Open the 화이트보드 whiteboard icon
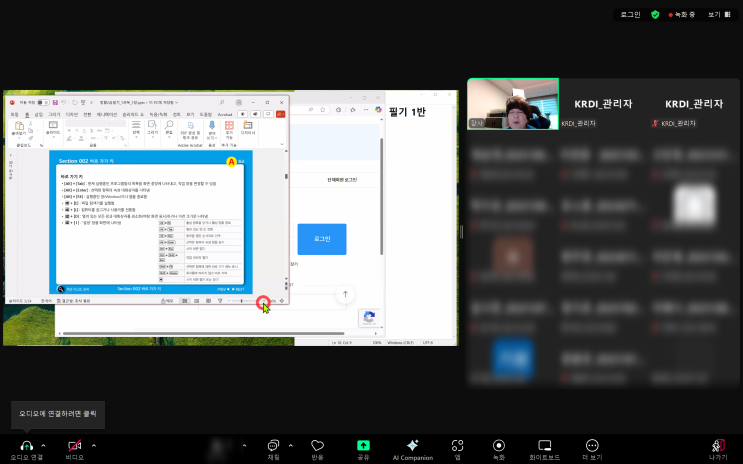The width and height of the screenshot is (743, 464). pyautogui.click(x=544, y=446)
